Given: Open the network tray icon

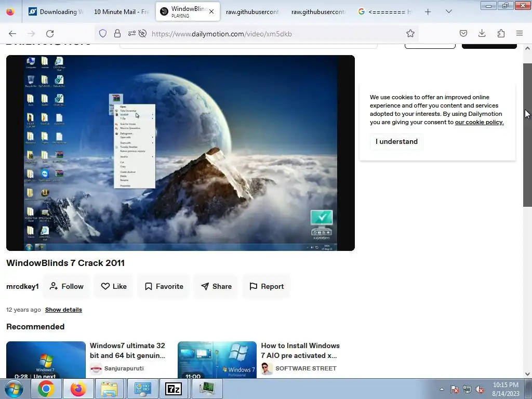Looking at the screenshot, I should [x=467, y=389].
